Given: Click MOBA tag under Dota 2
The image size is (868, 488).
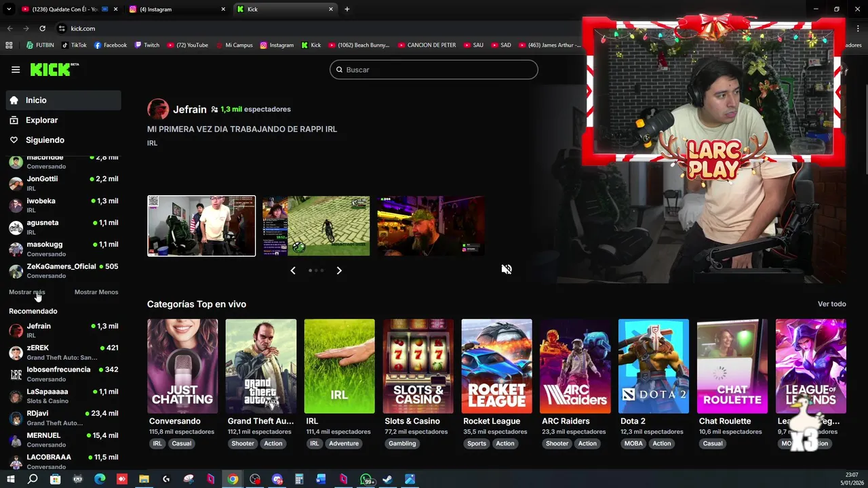Looking at the screenshot, I should point(633,443).
